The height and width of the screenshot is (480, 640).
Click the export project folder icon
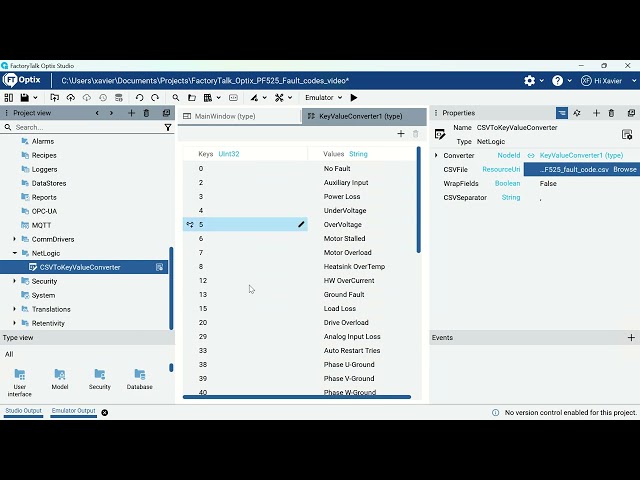tap(54, 98)
